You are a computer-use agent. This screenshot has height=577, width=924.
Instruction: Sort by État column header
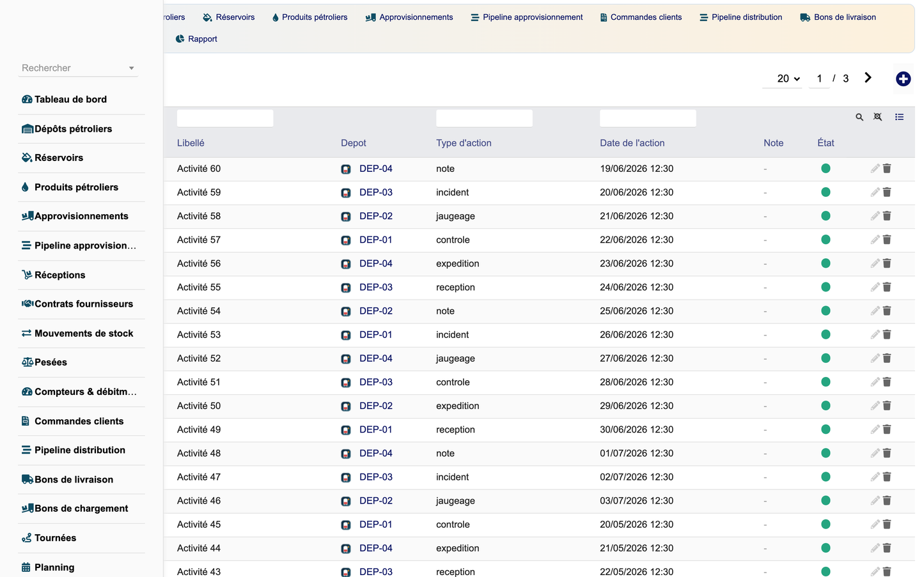point(826,143)
